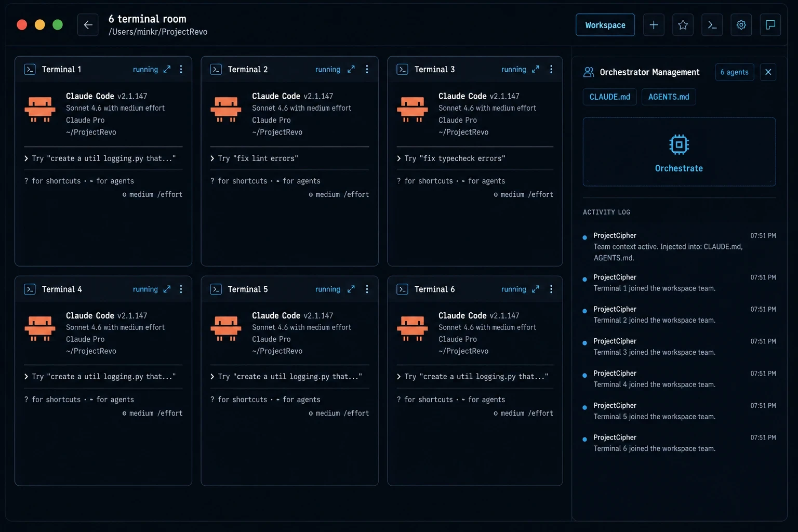This screenshot has height=532, width=798.
Task: Close the Orchestrator Management panel
Action: [x=768, y=72]
